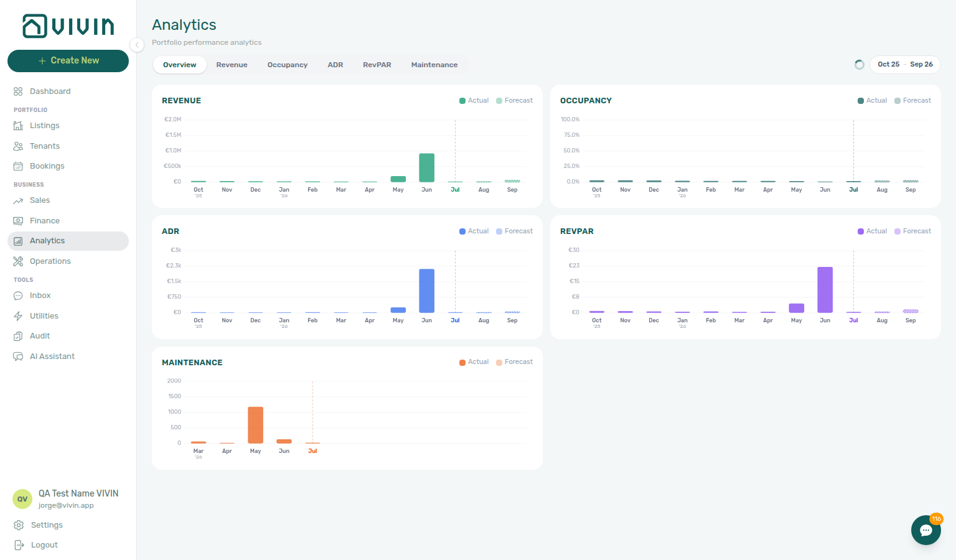Image resolution: width=956 pixels, height=560 pixels.
Task: Go to Dashboard page
Action: 68,91
